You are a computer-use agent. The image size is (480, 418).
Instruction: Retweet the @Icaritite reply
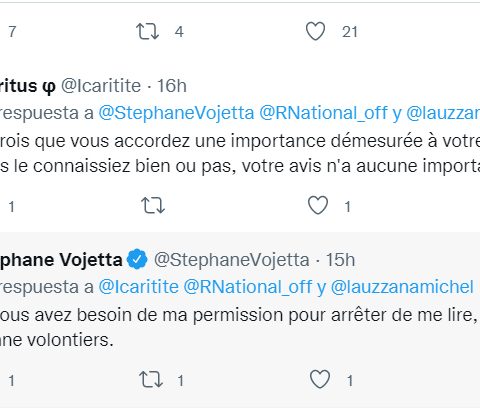point(153,205)
